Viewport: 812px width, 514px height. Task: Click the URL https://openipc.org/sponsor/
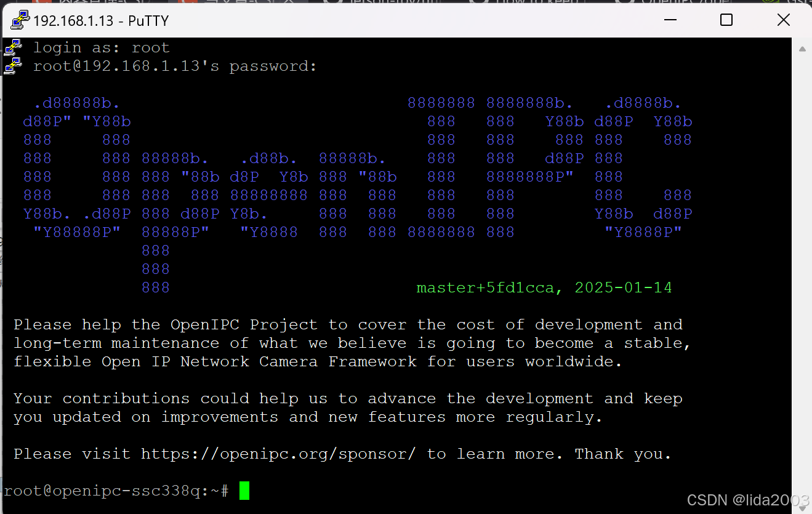coord(279,454)
